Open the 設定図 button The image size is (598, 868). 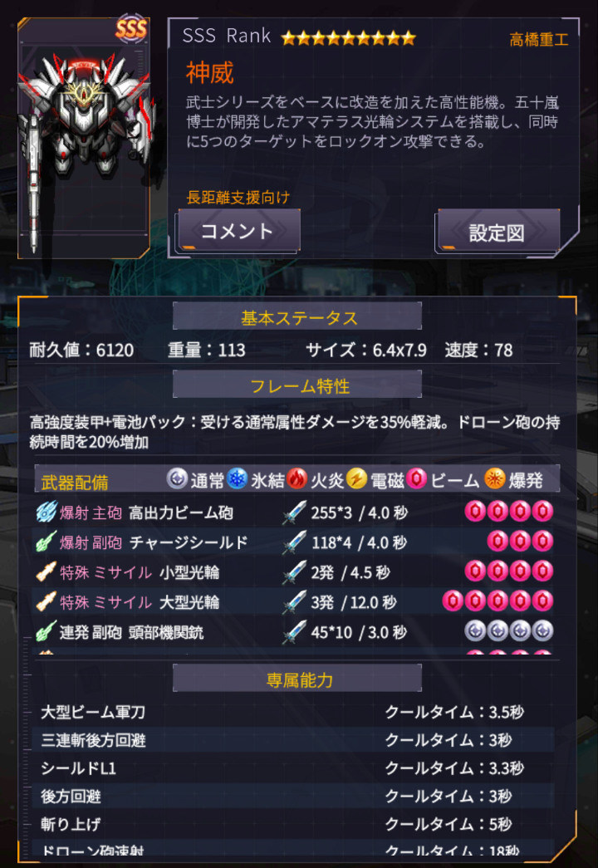click(x=498, y=232)
